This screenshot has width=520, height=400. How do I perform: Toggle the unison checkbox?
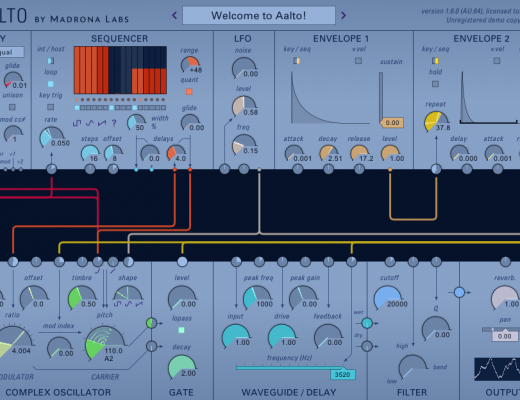pos(12,107)
